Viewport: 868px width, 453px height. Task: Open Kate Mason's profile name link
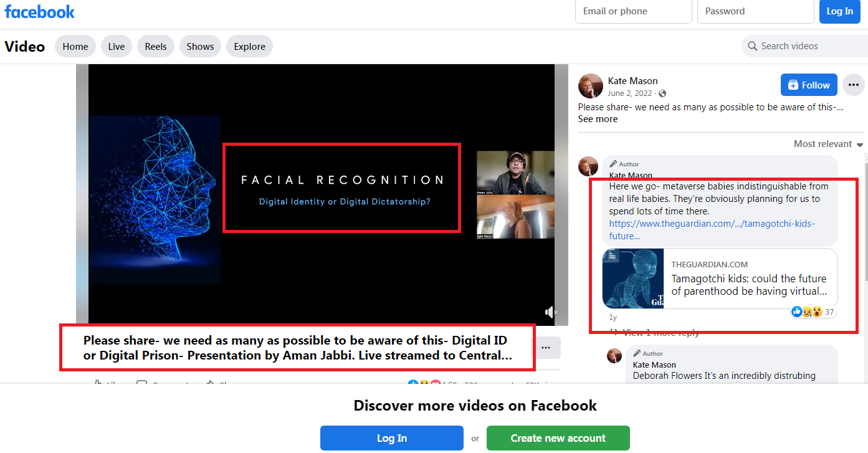pyautogui.click(x=633, y=81)
